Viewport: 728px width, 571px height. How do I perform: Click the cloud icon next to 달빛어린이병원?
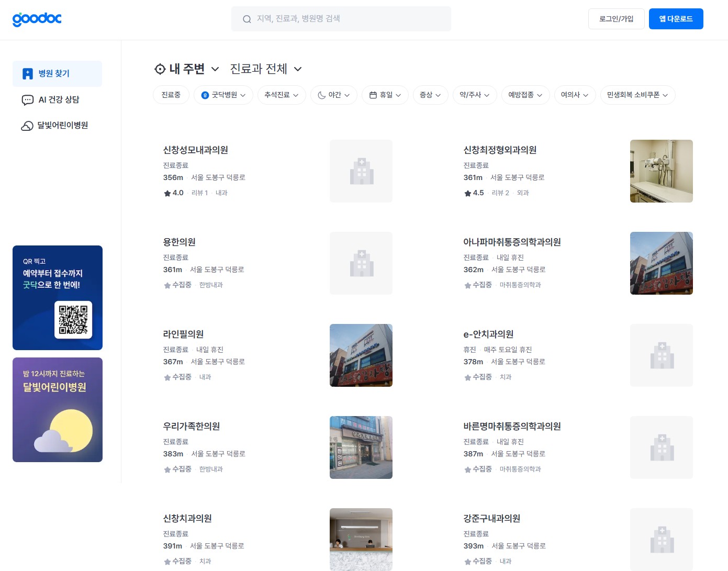point(27,126)
